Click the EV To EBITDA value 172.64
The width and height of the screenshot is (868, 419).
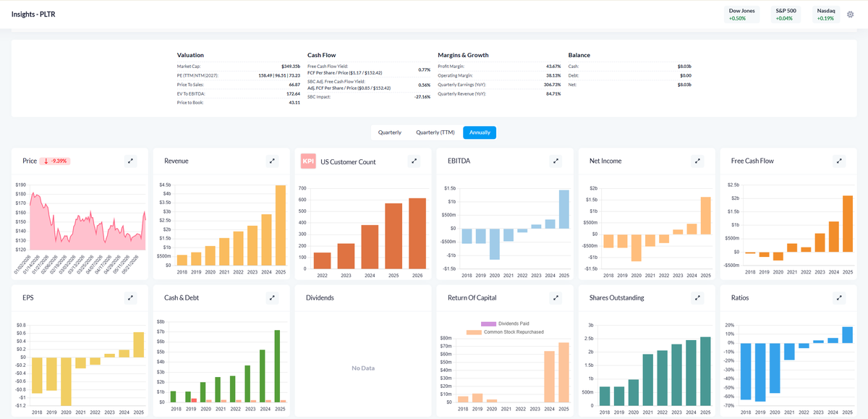pos(292,93)
